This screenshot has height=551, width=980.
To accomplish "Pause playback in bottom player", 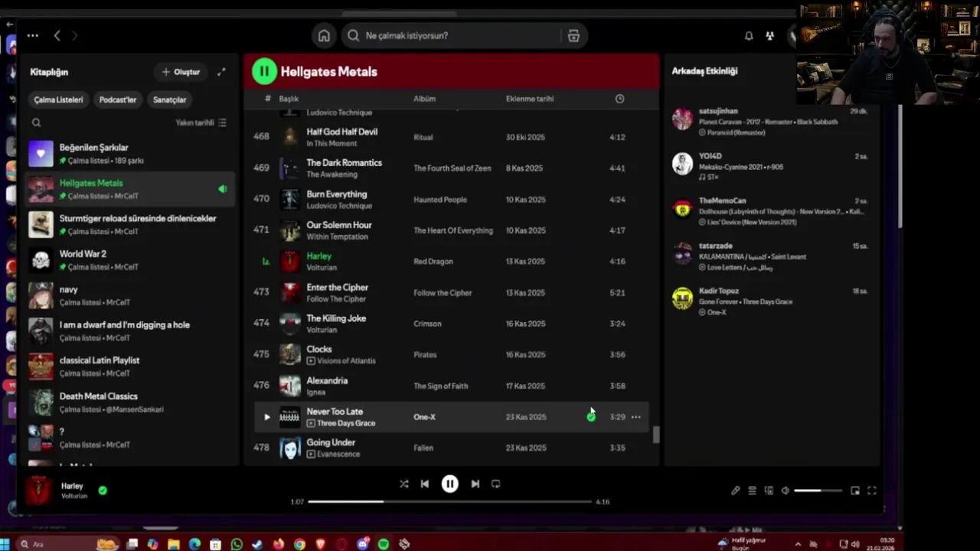I will (x=450, y=484).
